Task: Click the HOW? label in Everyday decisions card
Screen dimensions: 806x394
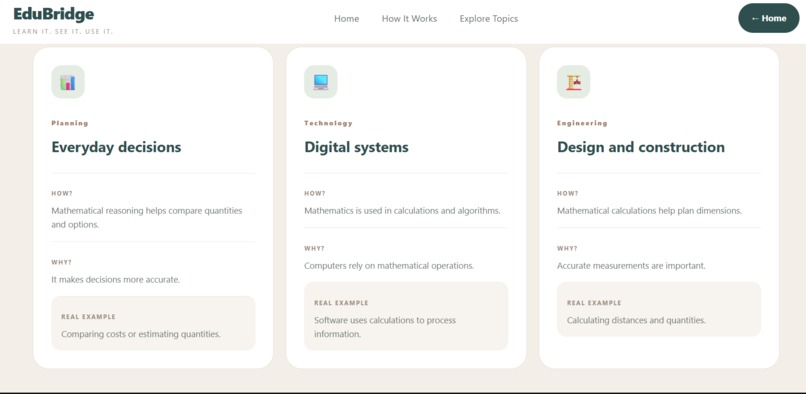Action: pos(62,193)
